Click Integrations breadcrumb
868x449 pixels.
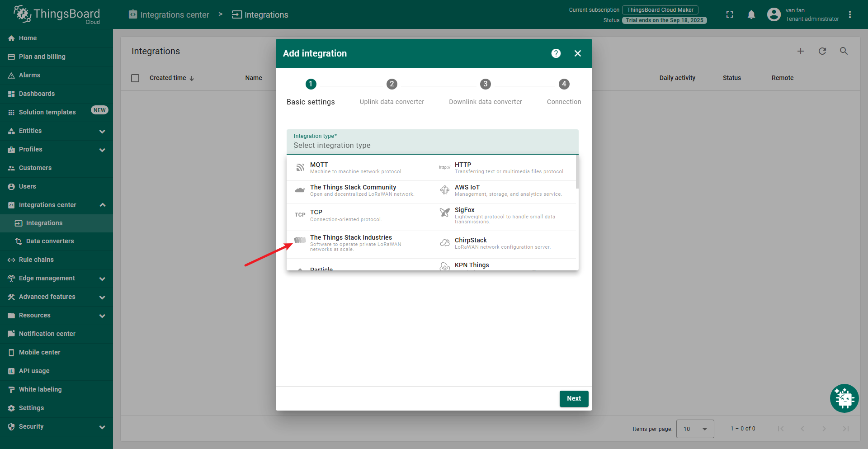pos(260,14)
